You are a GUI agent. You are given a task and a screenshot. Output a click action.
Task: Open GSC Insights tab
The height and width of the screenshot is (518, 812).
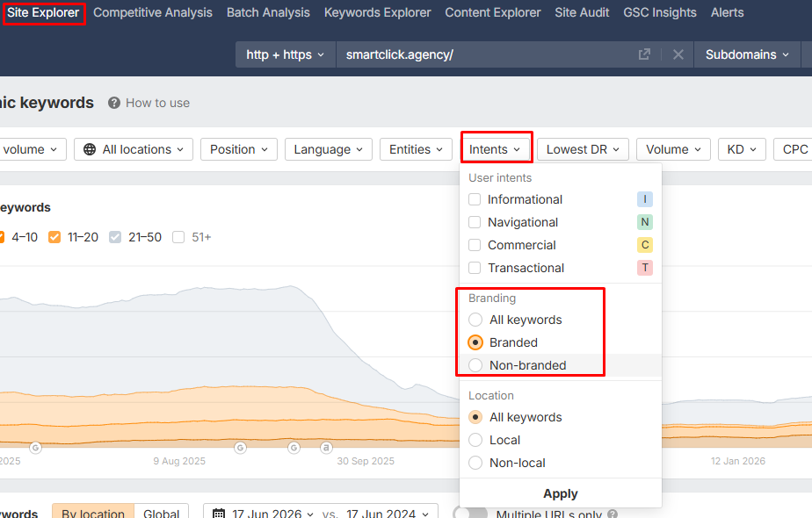tap(660, 13)
